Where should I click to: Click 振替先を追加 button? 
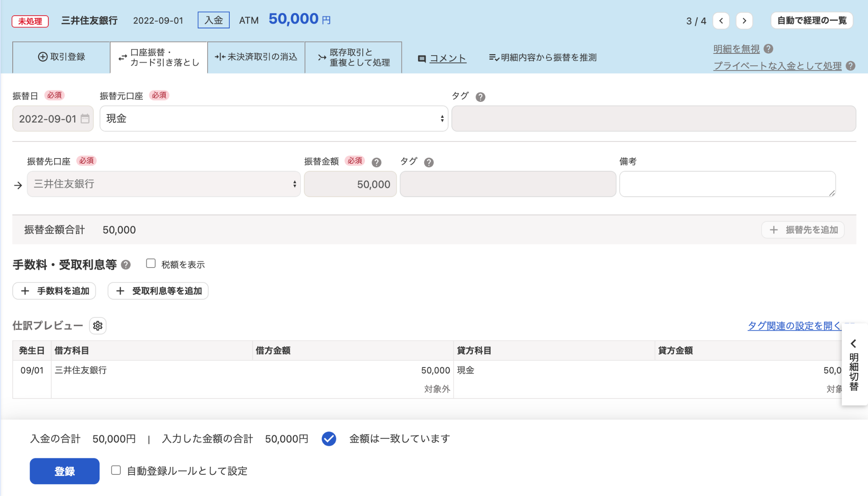click(803, 230)
